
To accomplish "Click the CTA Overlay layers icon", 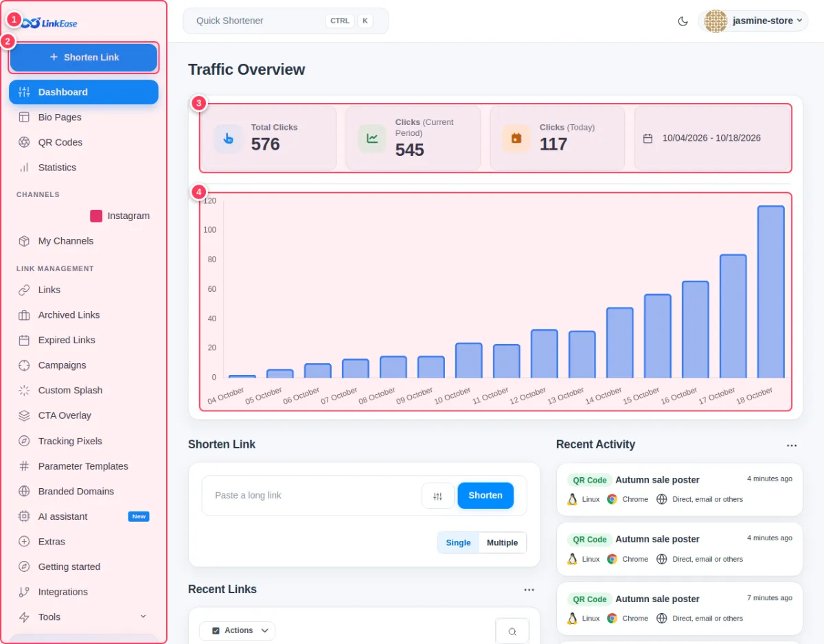I will click(24, 415).
